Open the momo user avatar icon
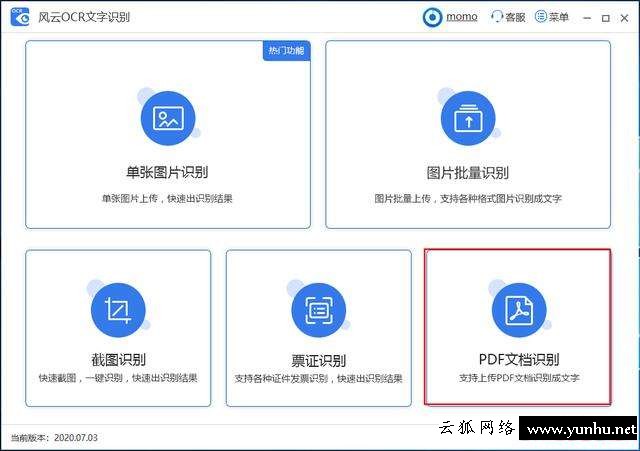Image resolution: width=640 pixels, height=451 pixels. pyautogui.click(x=432, y=17)
